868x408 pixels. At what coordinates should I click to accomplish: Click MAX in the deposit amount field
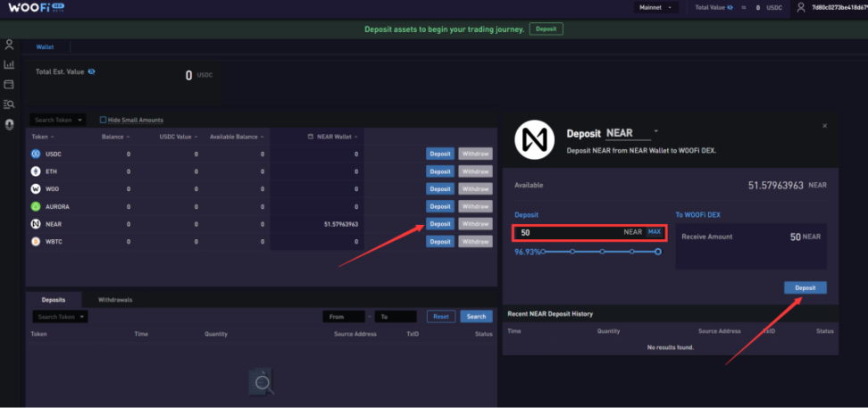tap(655, 232)
